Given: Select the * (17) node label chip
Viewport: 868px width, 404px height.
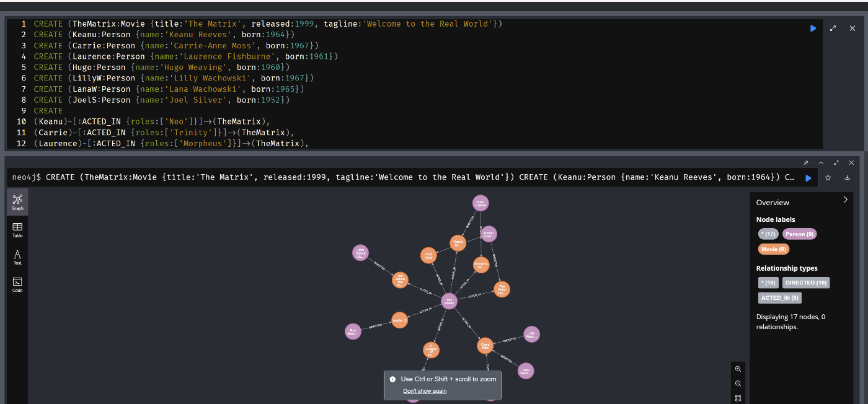Looking at the screenshot, I should pos(768,234).
